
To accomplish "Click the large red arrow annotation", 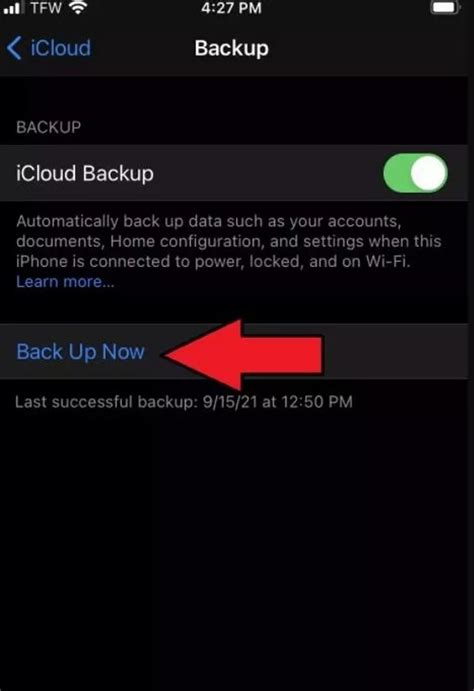I will pos(244,355).
